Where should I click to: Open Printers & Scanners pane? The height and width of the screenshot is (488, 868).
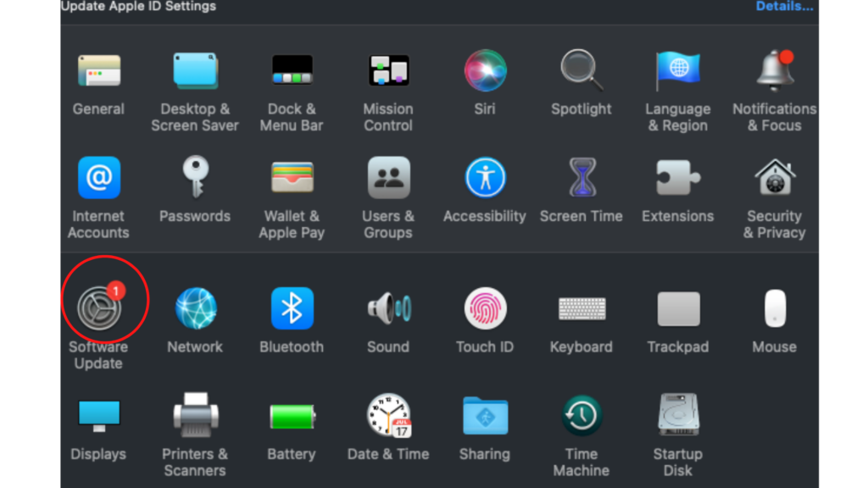click(x=195, y=415)
